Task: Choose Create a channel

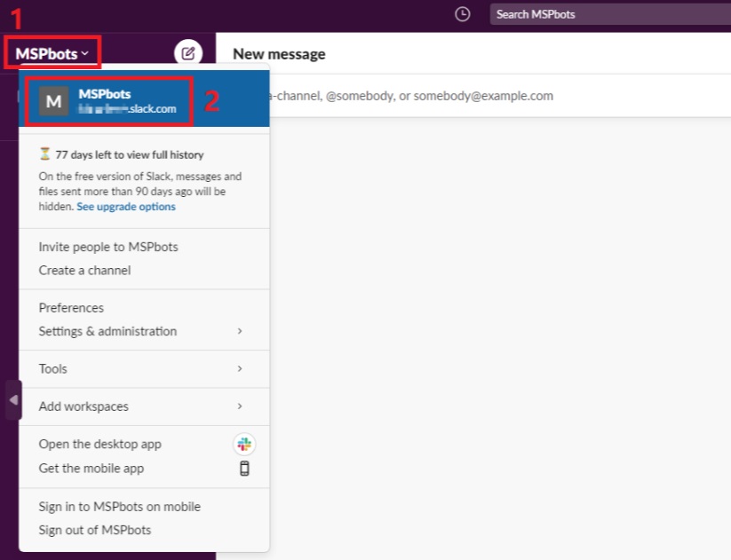Action: (144, 270)
